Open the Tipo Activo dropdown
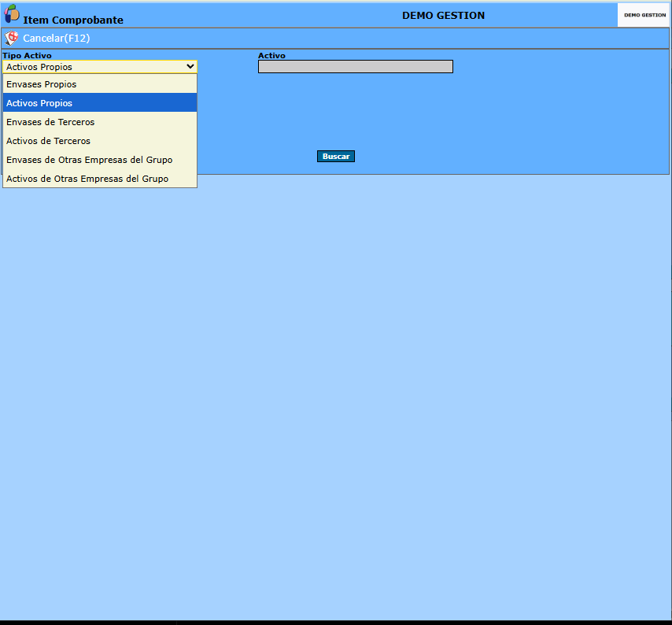This screenshot has width=672, height=625. 100,67
